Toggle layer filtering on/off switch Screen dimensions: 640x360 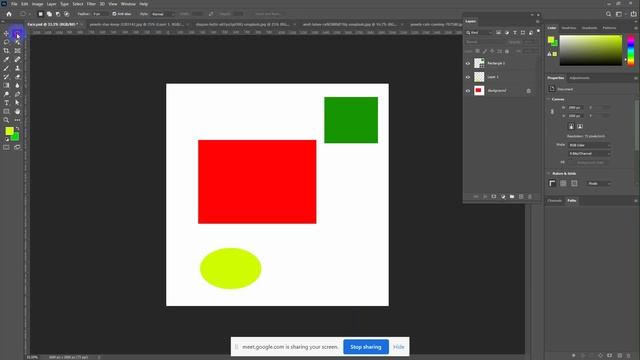coord(538,31)
